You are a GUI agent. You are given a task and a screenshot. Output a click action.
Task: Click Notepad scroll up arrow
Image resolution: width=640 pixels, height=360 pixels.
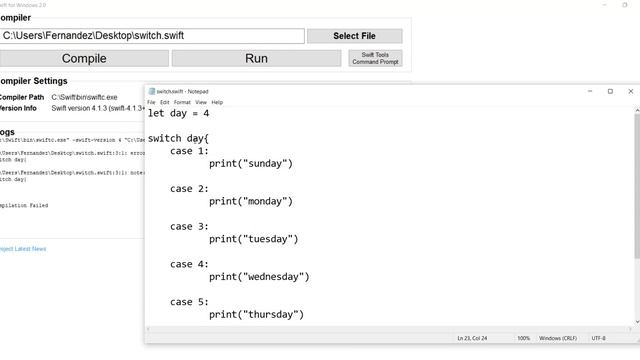[x=637, y=110]
